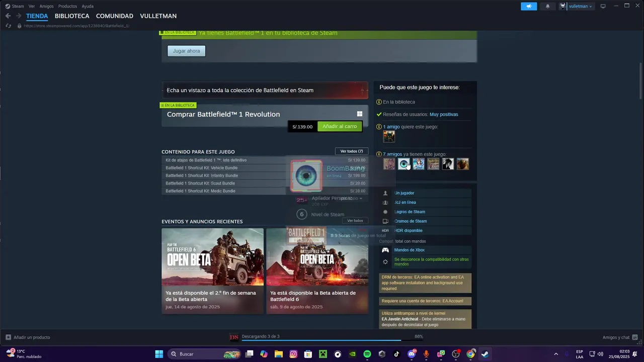The height and width of the screenshot is (362, 644).
Task: Select the Scout Bundle shortcut kit
Action: pos(265,183)
